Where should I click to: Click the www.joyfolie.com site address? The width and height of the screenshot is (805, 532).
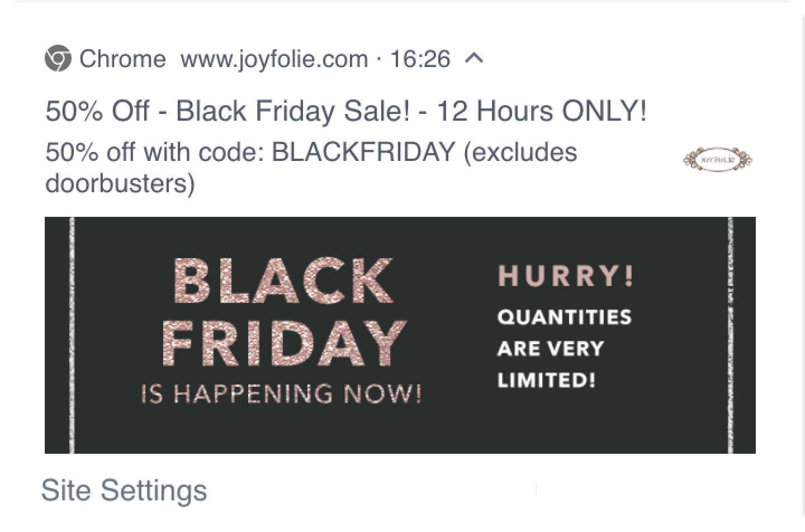pyautogui.click(x=274, y=59)
